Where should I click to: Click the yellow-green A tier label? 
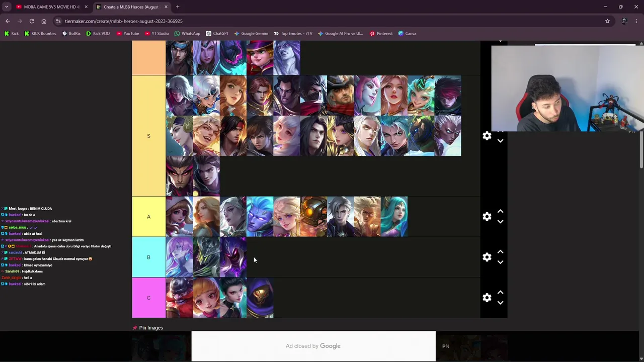click(x=148, y=217)
